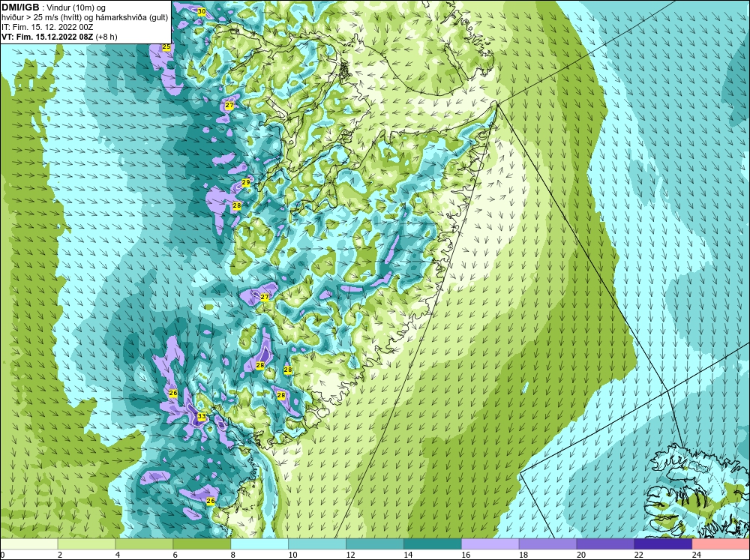Click the legend scale number 18
Screen dimensions: 750x560
(523, 555)
